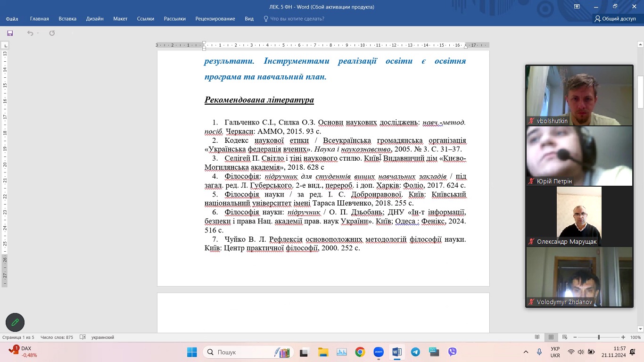Click the Общий доступ share button
The image size is (644, 362).
[x=615, y=19]
